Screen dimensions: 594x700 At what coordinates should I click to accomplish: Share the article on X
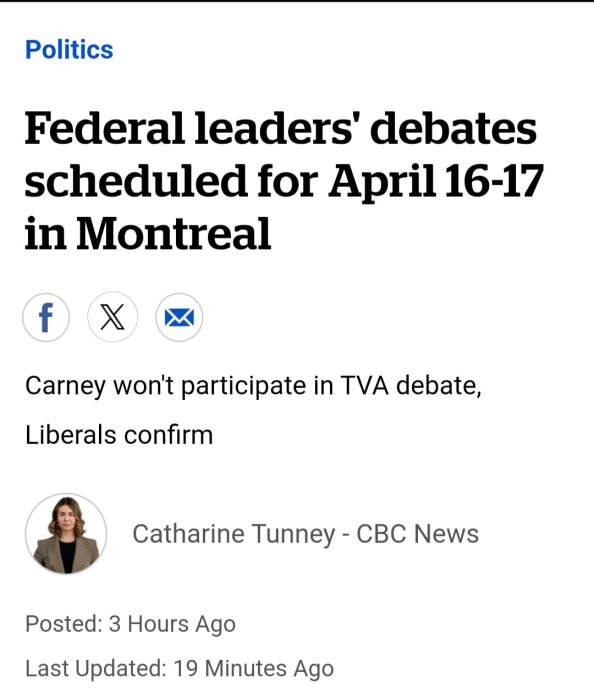coord(112,317)
